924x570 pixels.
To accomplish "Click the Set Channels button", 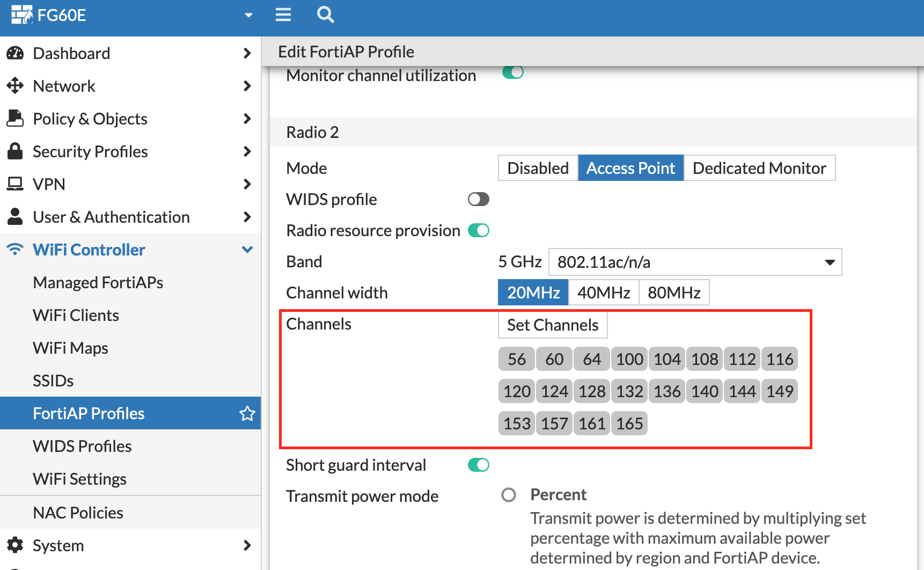I will [x=553, y=325].
